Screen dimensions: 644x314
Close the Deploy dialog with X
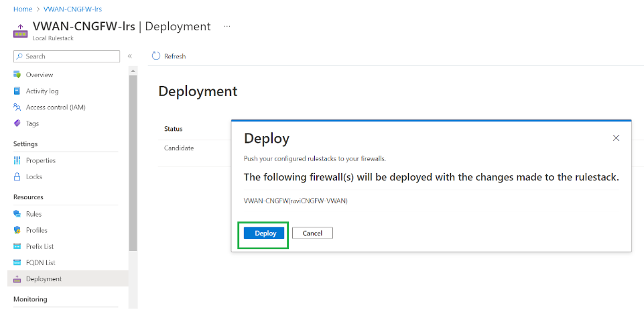pyautogui.click(x=617, y=138)
